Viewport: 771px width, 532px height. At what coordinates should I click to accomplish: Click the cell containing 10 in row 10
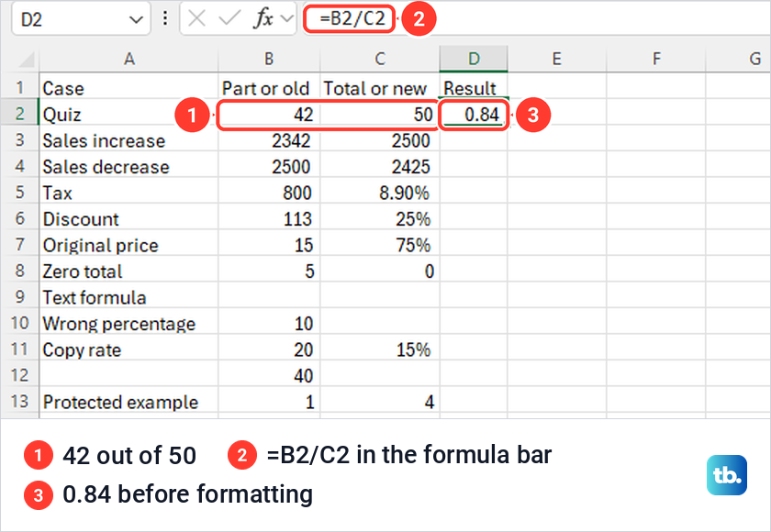[269, 323]
